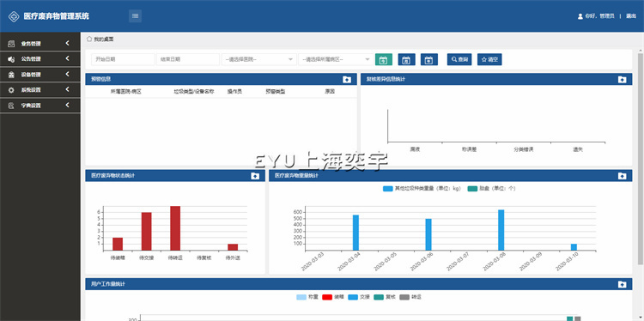Click the blue 其他垃圾种类重量 legend swatch
Viewport: 644px width, 321px height.
[x=388, y=189]
